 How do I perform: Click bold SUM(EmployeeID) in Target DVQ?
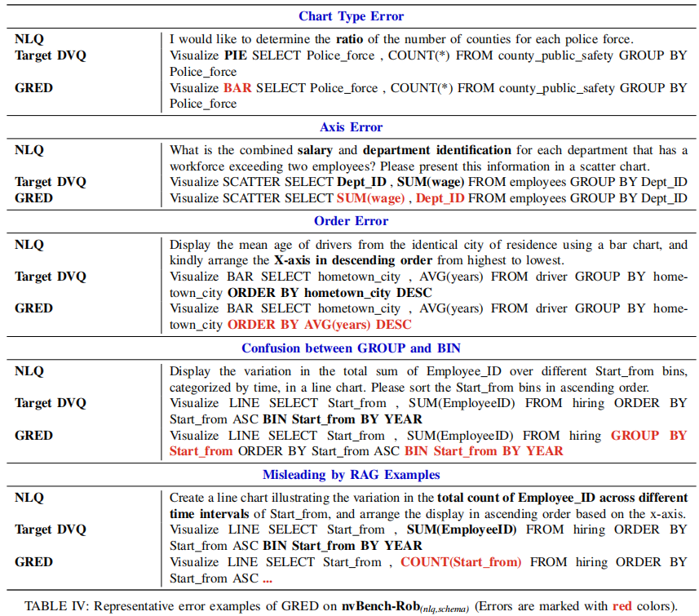pos(462,530)
